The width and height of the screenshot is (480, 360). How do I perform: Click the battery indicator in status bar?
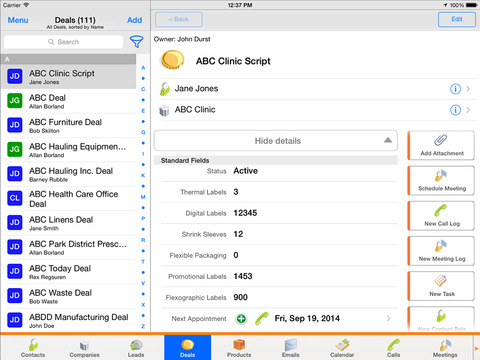point(472,5)
